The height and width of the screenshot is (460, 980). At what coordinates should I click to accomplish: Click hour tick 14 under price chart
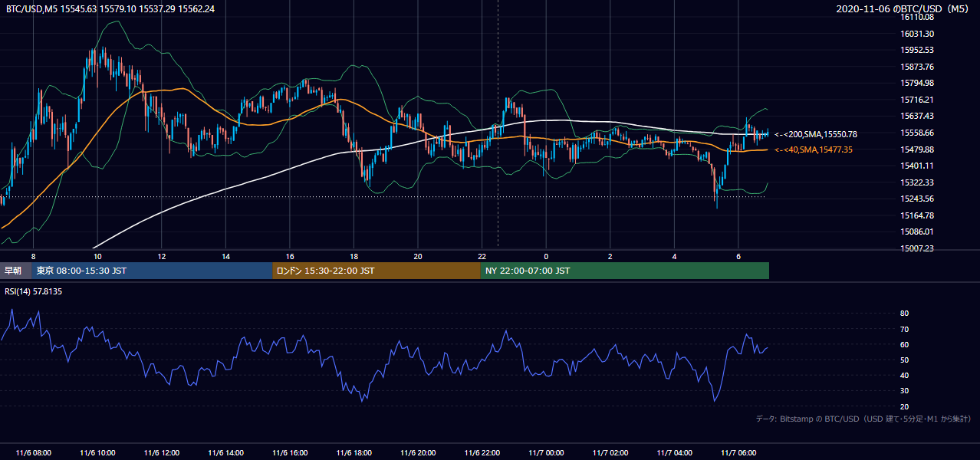(x=225, y=256)
